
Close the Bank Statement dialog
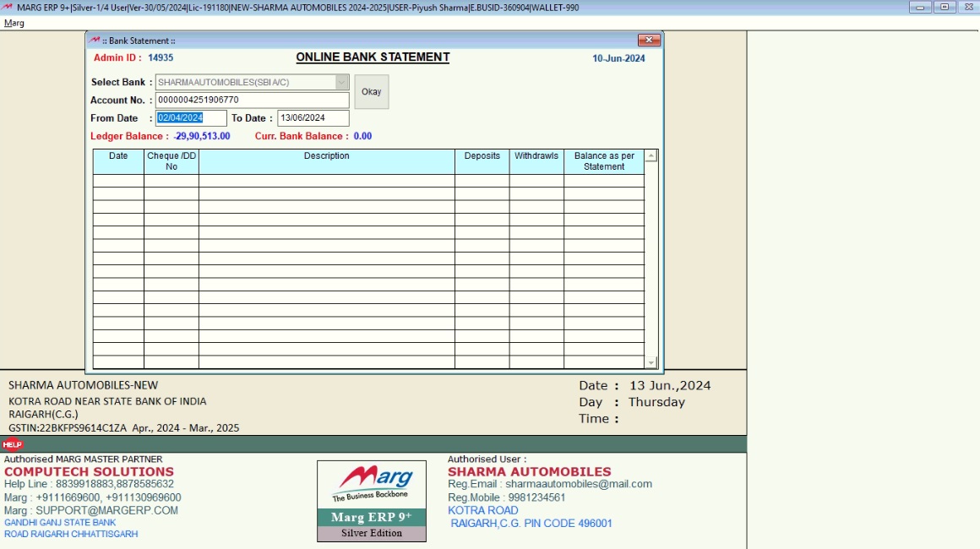tap(649, 40)
